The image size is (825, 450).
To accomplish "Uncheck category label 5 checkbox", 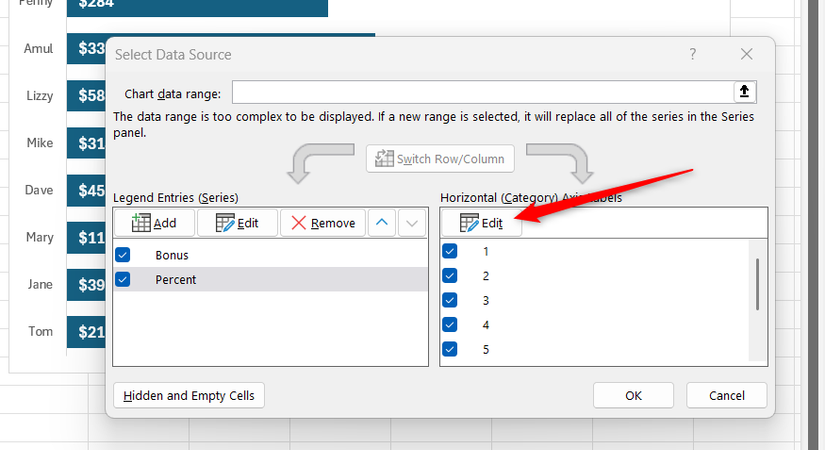I will 449,349.
